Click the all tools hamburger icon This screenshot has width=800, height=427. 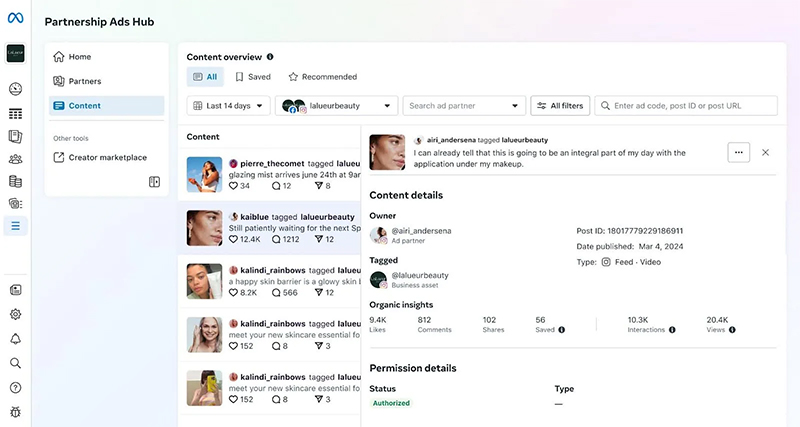[15, 225]
